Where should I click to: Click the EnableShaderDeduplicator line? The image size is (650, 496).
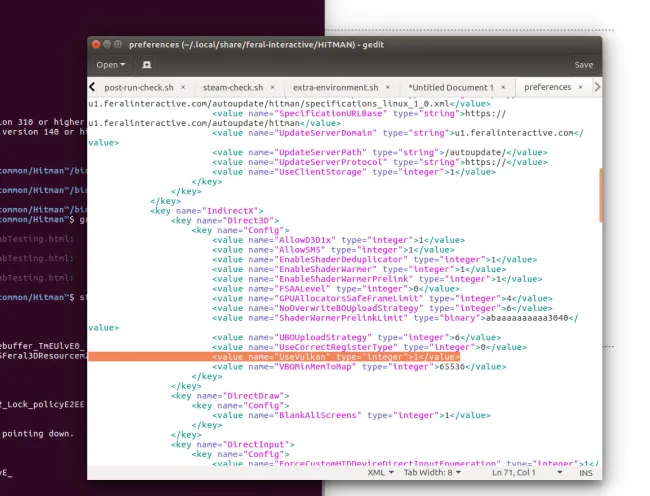point(375,259)
